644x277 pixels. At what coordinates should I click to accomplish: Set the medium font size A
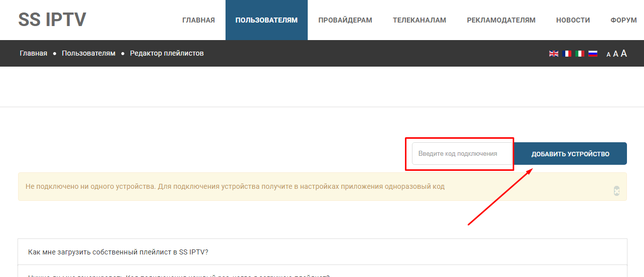pos(615,54)
